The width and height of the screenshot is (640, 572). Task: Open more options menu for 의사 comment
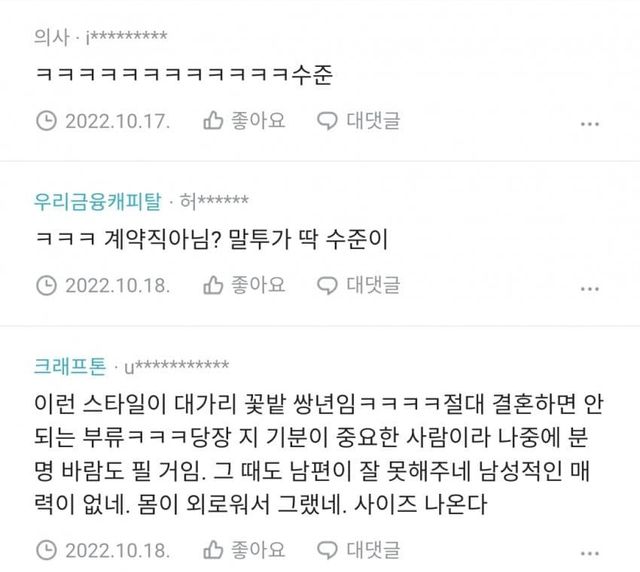tap(590, 124)
